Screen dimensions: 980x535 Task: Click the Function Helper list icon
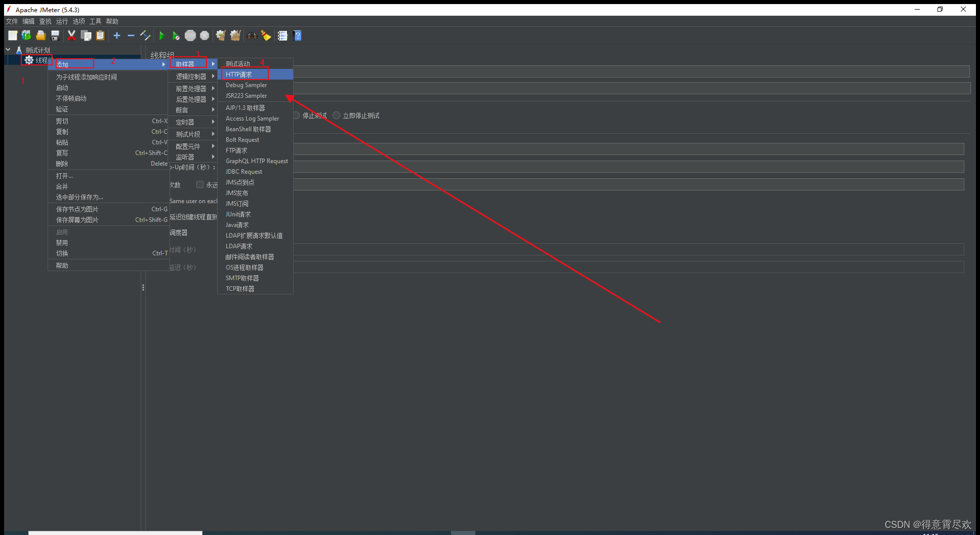(x=282, y=35)
